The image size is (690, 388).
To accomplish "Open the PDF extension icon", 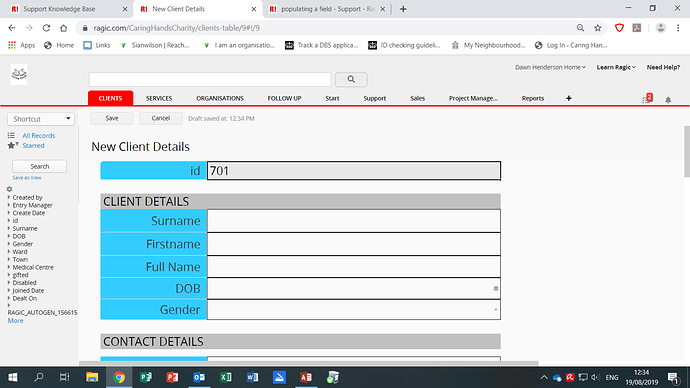I will point(637,28).
